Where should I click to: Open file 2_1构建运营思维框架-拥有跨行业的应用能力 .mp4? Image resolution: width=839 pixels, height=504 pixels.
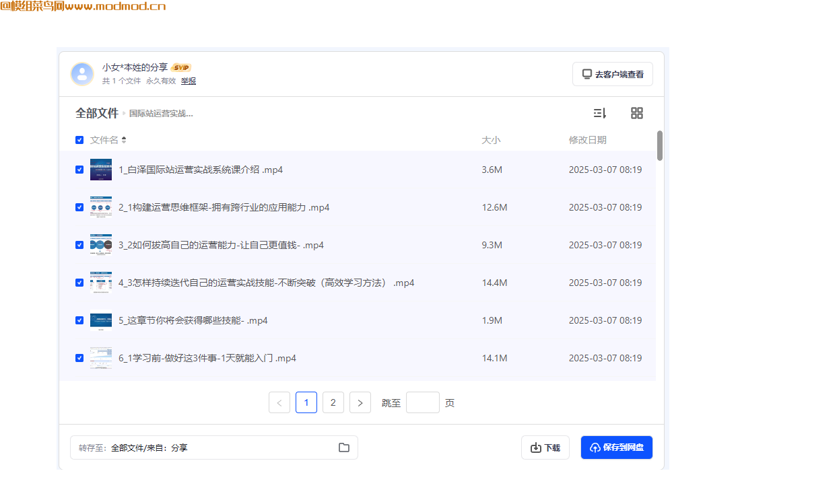pos(224,207)
